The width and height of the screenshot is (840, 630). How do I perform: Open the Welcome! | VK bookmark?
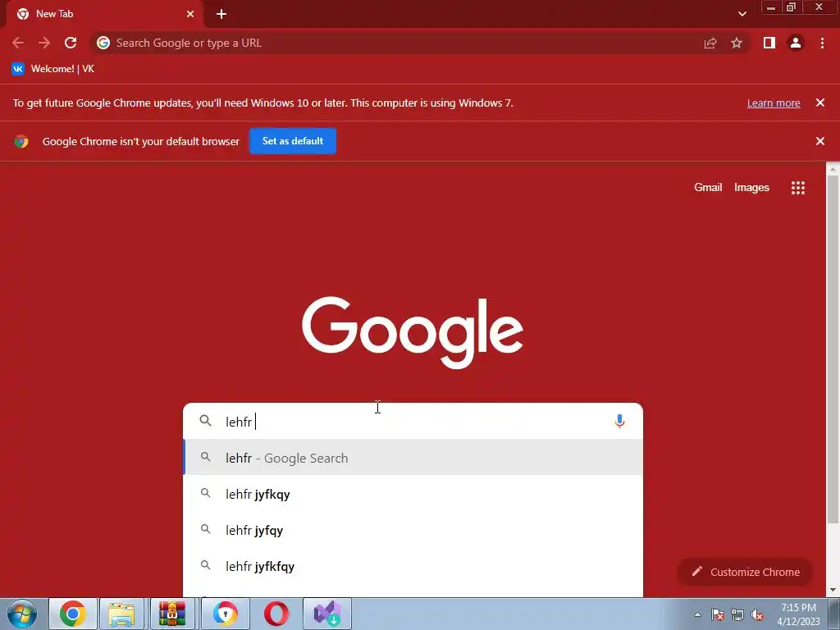click(53, 69)
